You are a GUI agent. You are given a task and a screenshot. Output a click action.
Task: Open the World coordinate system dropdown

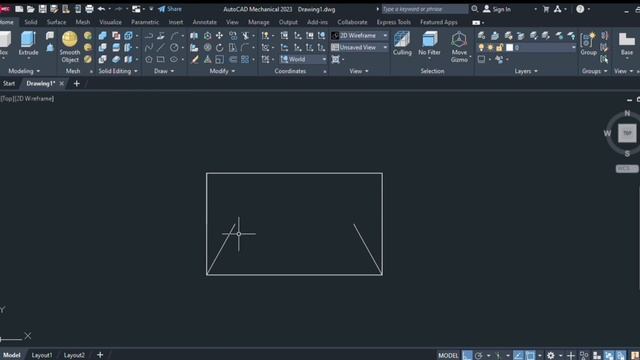click(x=303, y=60)
